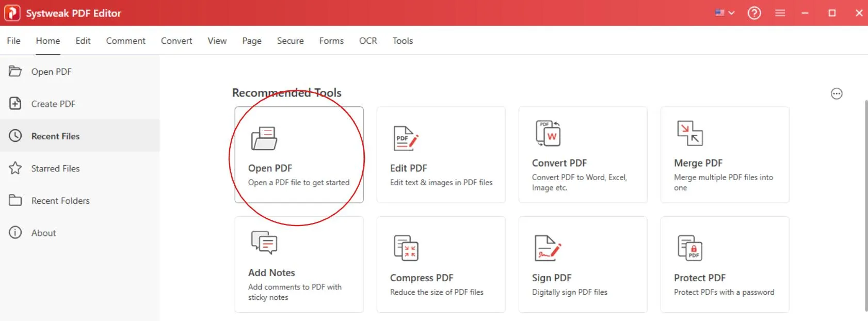Open the File menu

coord(13,41)
